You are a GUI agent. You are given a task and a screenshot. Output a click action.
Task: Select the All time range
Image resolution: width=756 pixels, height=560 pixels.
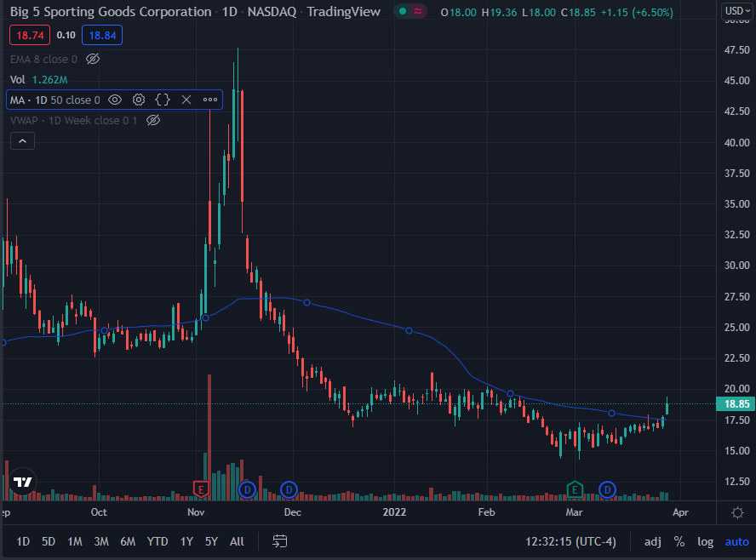(x=237, y=541)
